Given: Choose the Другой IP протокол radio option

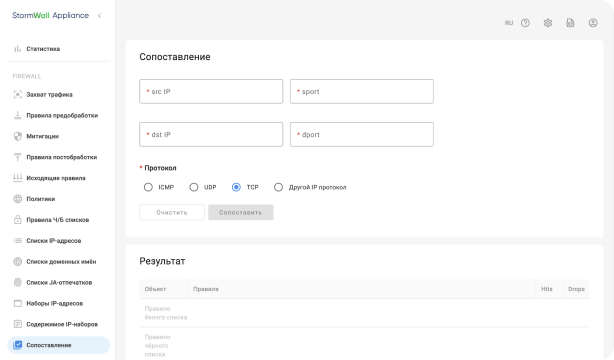Looking at the screenshot, I should [x=278, y=187].
